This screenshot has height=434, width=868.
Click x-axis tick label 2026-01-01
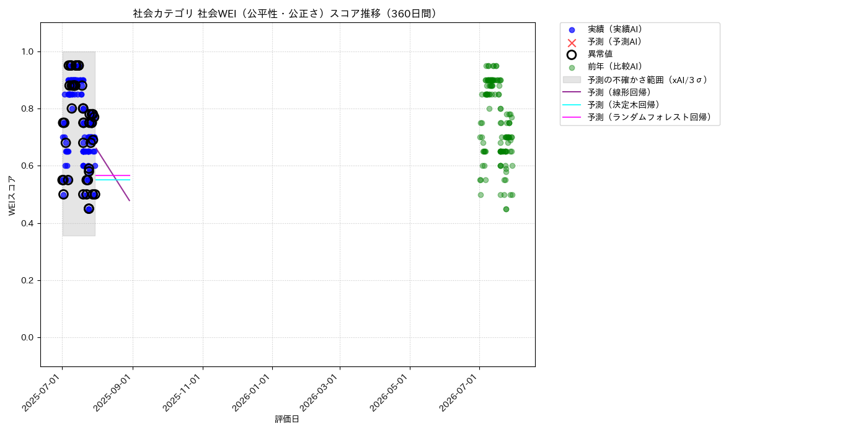[x=254, y=392]
